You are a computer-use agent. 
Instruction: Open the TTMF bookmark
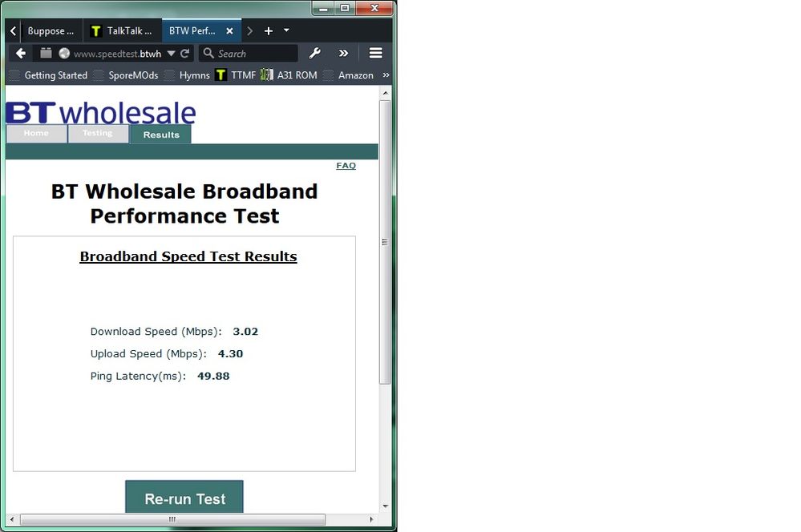click(236, 75)
